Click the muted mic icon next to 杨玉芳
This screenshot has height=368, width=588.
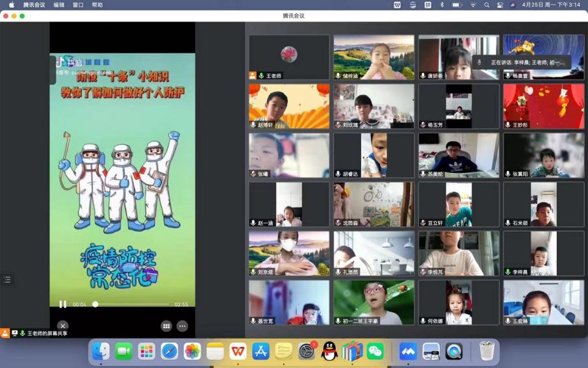(422, 125)
